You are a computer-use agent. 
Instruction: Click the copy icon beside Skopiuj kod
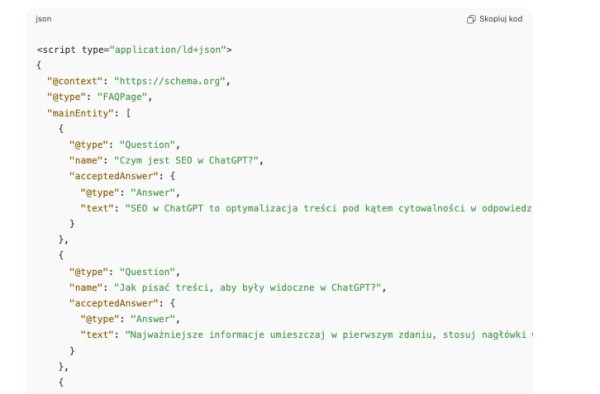(x=471, y=19)
